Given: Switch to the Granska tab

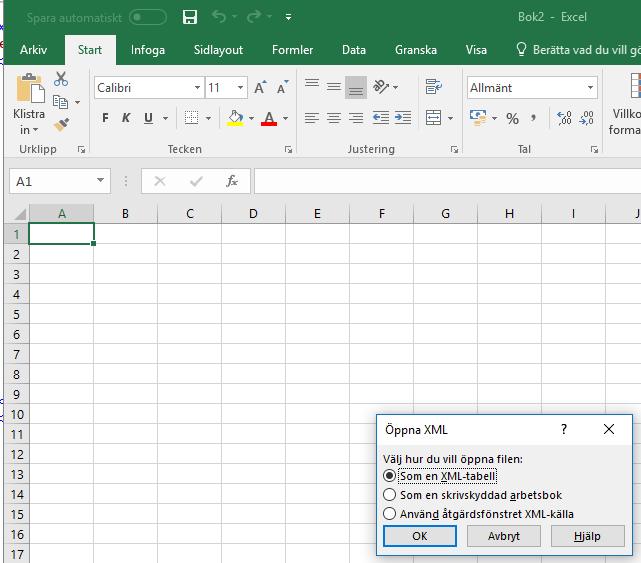Looking at the screenshot, I should coord(416,50).
